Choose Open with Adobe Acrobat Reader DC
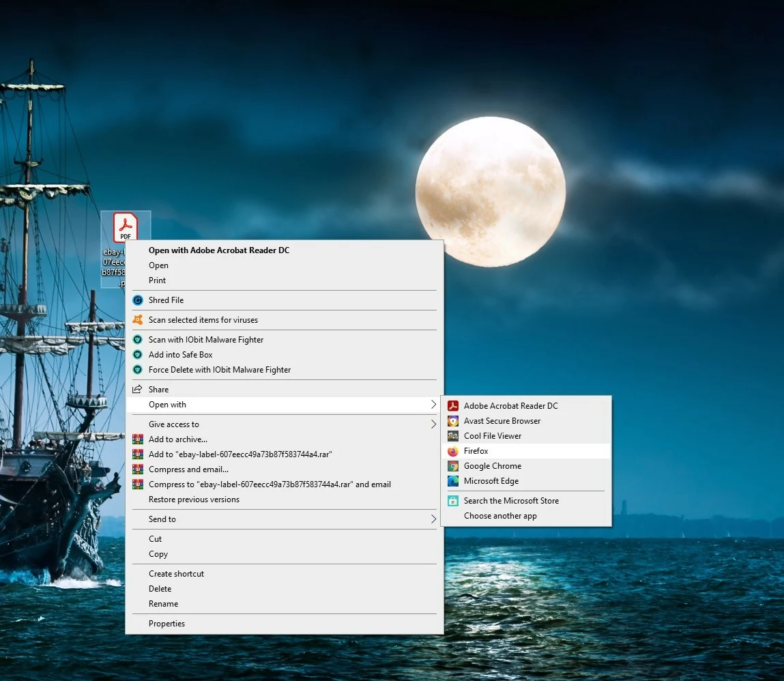 coord(285,250)
